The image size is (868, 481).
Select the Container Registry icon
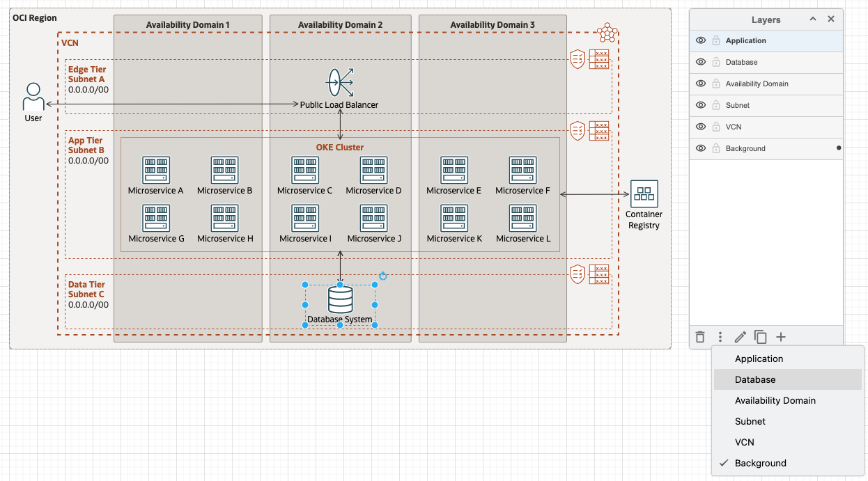[643, 194]
